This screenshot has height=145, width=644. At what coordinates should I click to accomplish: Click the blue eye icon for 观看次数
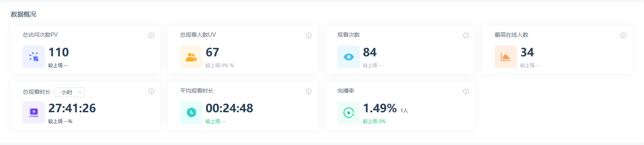349,57
